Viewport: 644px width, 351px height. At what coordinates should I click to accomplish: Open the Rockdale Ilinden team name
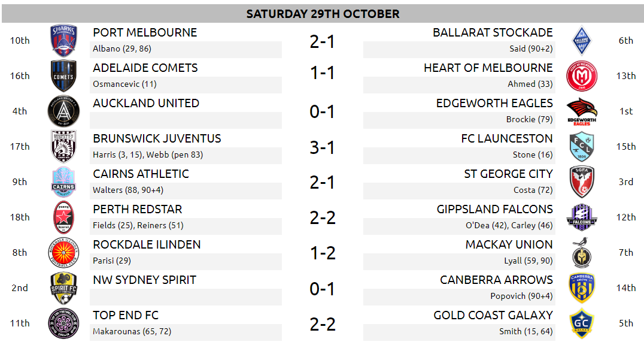pyautogui.click(x=147, y=244)
